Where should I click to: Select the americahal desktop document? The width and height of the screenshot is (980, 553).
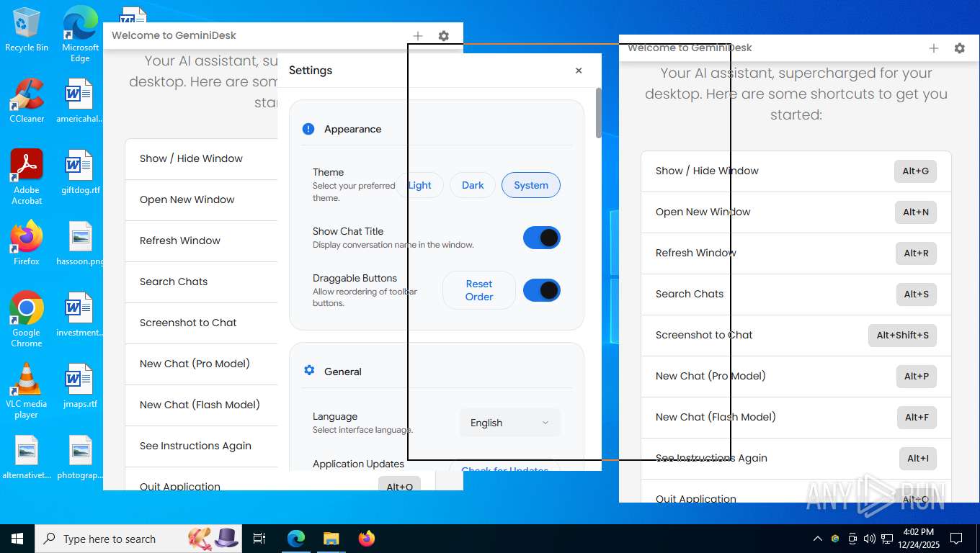(x=80, y=101)
